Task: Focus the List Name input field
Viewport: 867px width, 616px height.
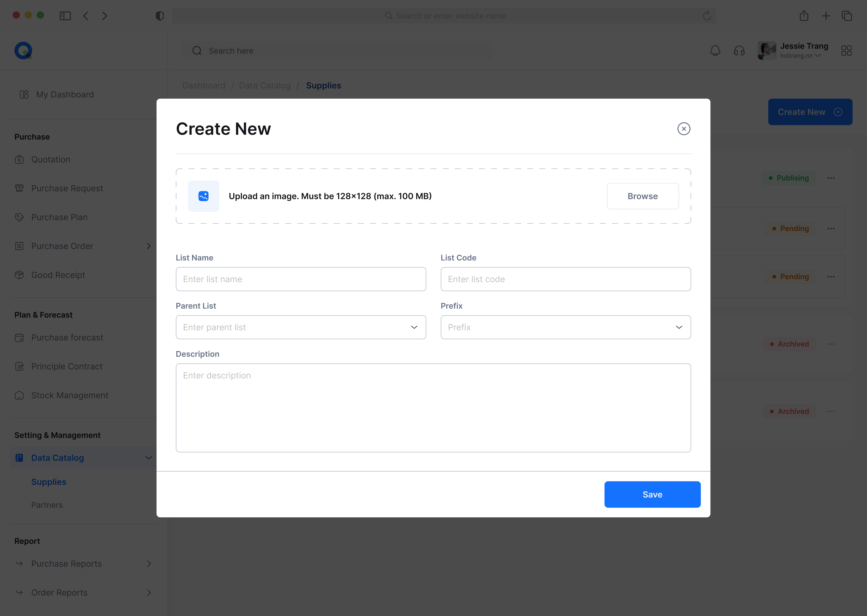Action: pyautogui.click(x=301, y=279)
